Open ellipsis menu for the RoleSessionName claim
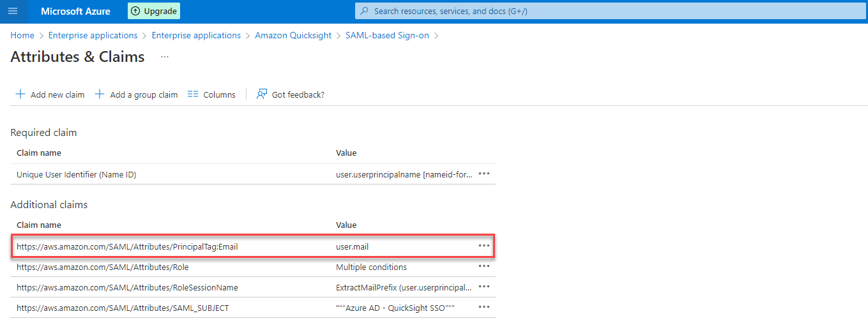Image resolution: width=868 pixels, height=323 pixels. [484, 287]
